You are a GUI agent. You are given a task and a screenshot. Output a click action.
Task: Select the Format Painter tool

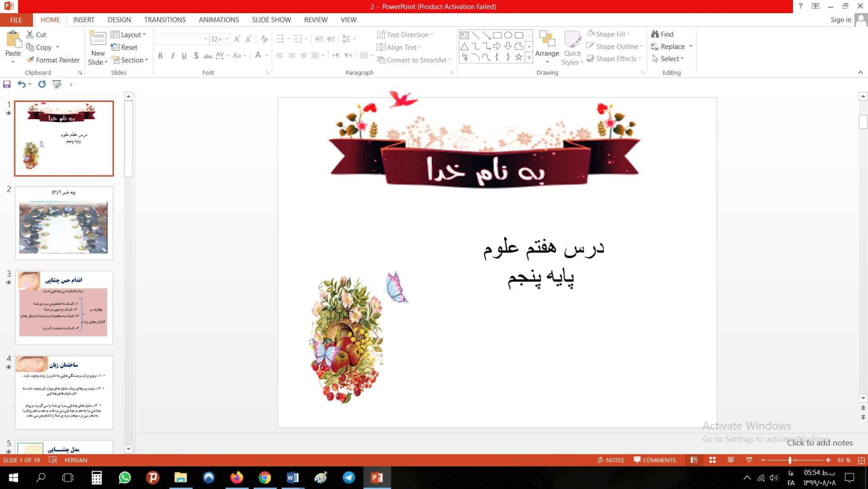click(x=53, y=60)
